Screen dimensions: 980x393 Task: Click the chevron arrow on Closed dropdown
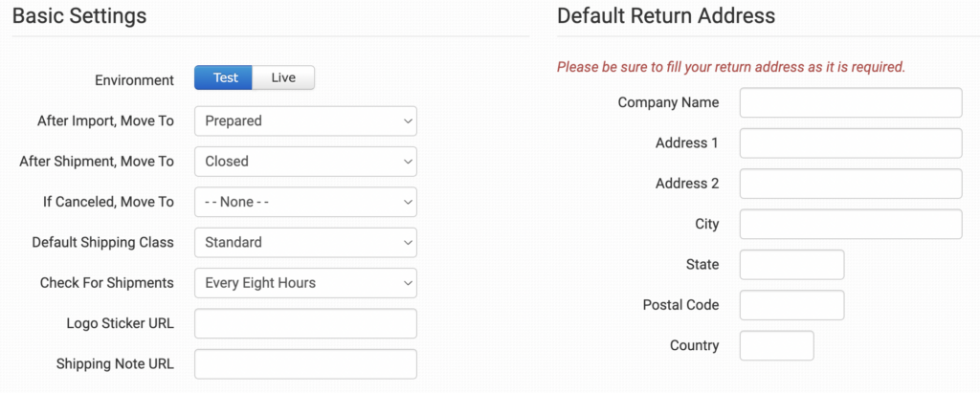(408, 162)
